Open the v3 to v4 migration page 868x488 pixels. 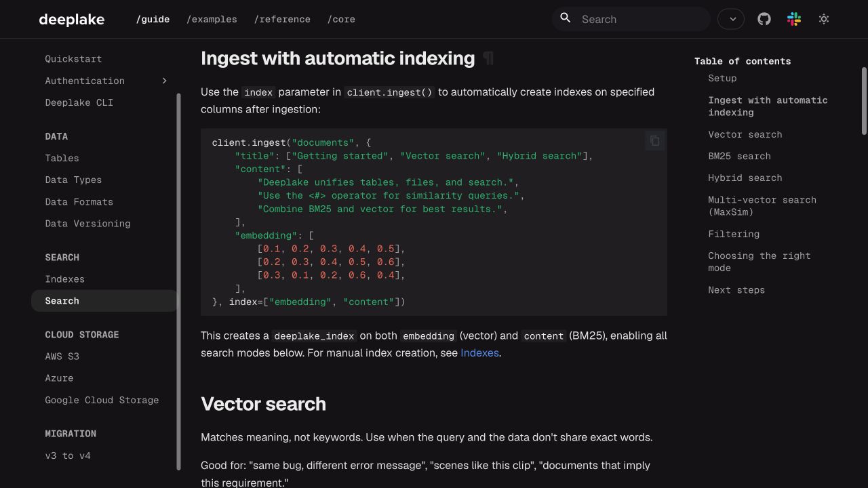[68, 455]
